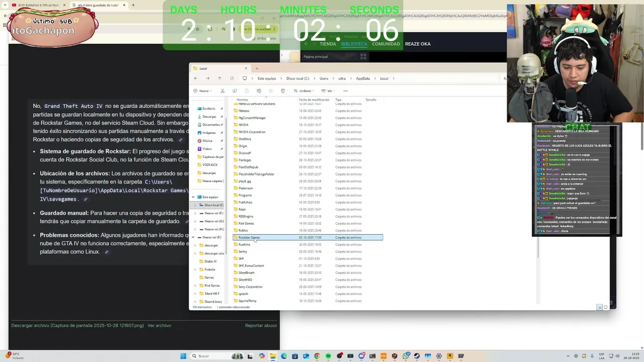
Task: Open WhatsApp from the taskbar
Action: 406,356
